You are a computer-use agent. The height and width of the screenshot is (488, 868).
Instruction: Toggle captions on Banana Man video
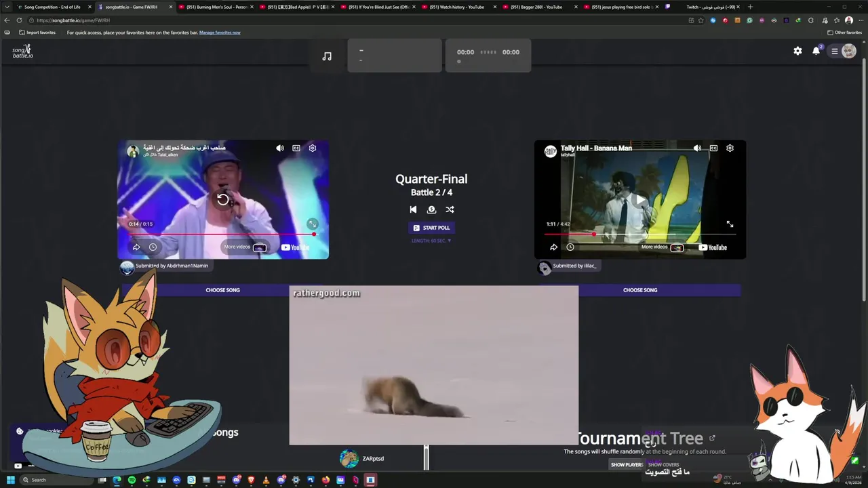coord(713,148)
